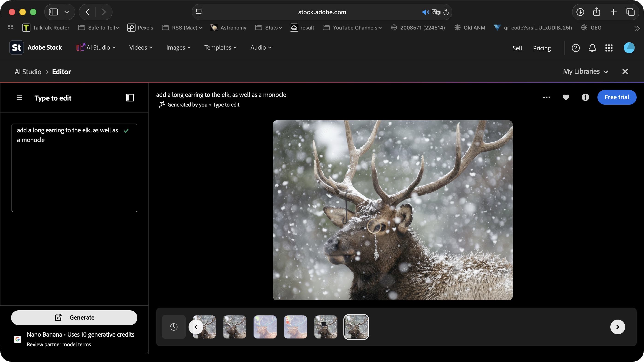Open the My Libraries dropdown

tap(585, 71)
